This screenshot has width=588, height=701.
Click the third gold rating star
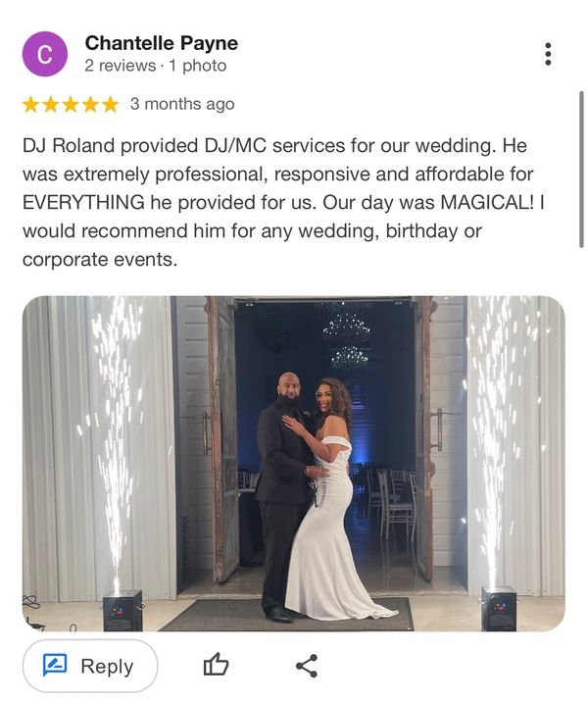click(x=71, y=105)
